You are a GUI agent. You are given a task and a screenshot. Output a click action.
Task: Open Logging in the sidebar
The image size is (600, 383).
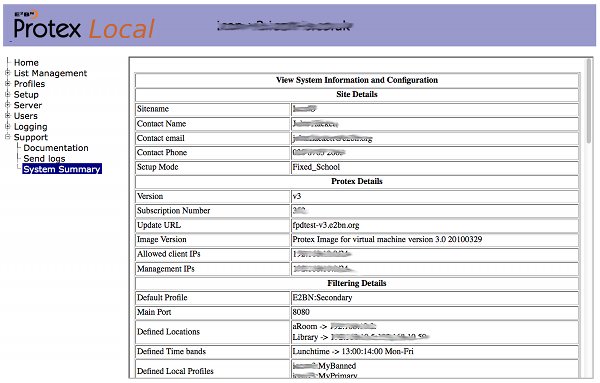point(31,127)
